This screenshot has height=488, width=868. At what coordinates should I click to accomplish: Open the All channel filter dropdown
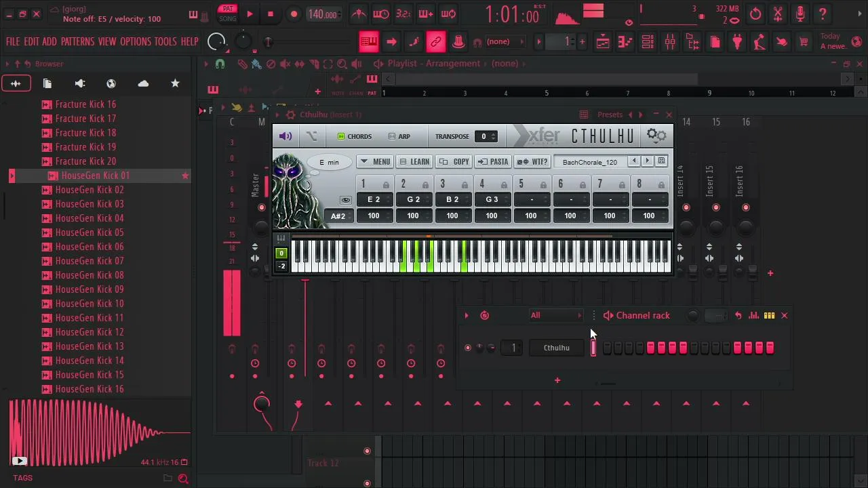(556, 315)
